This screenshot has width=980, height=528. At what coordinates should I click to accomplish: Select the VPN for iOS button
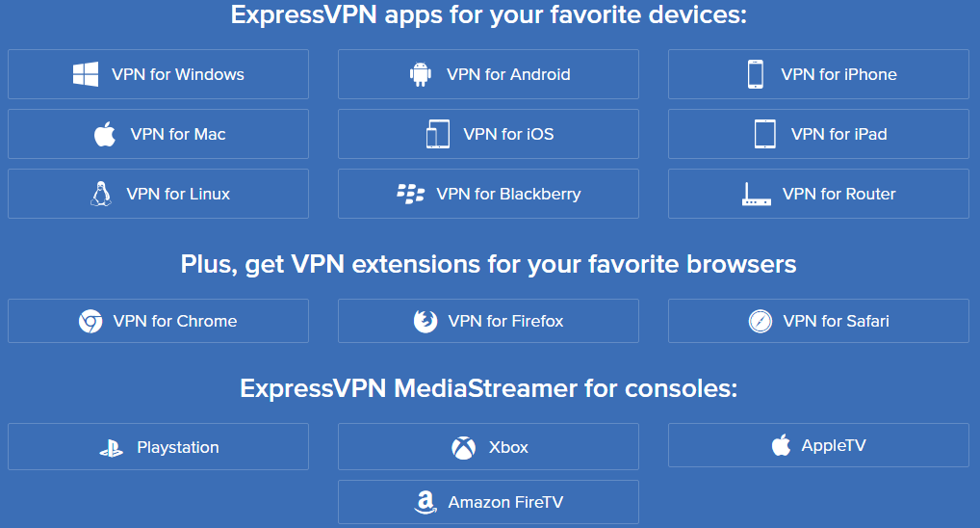click(488, 134)
